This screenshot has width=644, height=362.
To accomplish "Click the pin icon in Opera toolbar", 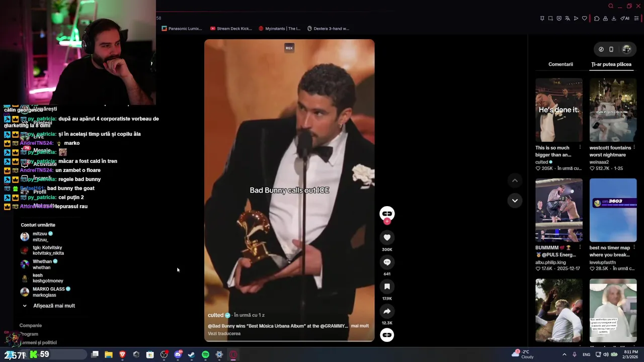I will 542,19.
